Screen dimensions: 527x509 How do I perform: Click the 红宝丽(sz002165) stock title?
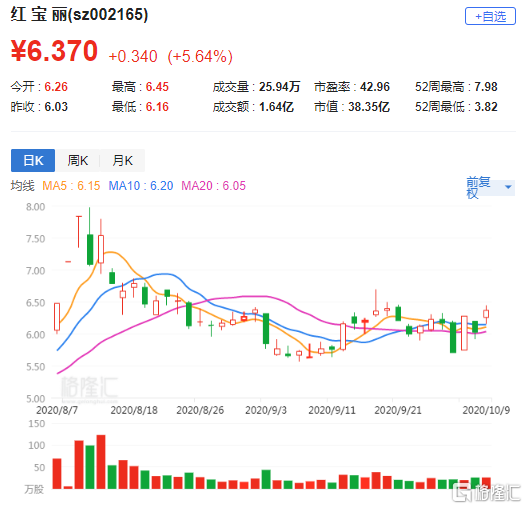79,15
